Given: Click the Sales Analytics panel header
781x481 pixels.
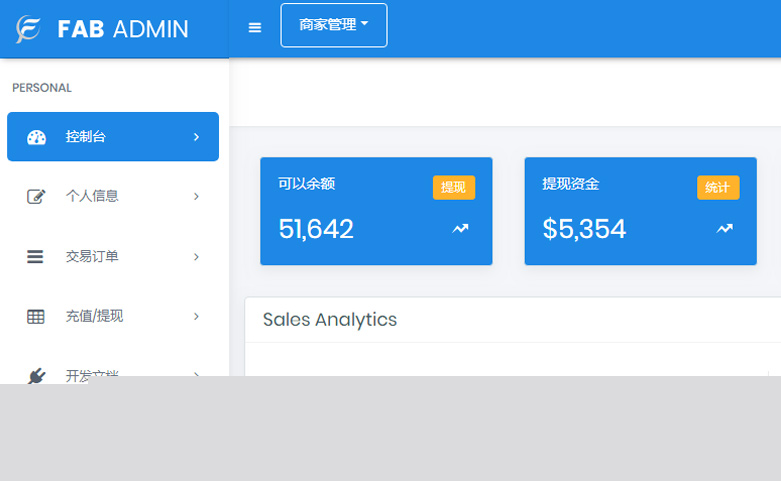Looking at the screenshot, I should pyautogui.click(x=330, y=320).
